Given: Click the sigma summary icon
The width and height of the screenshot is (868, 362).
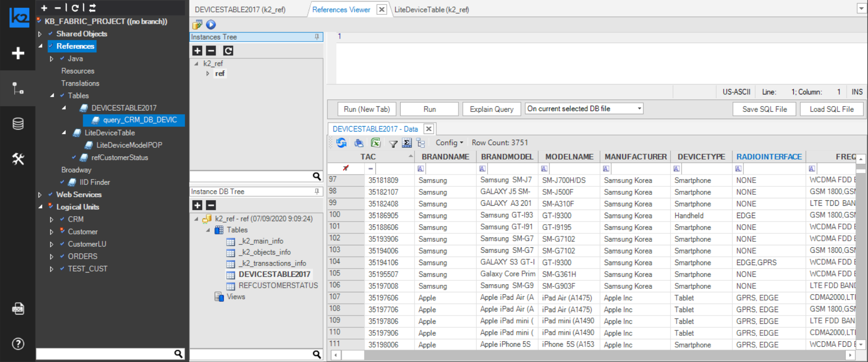Looking at the screenshot, I should tap(407, 143).
